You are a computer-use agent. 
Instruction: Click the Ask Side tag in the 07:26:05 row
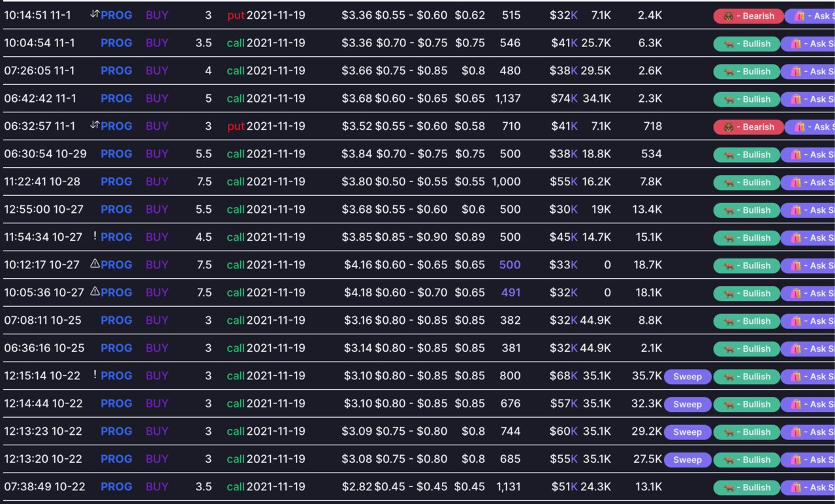810,72
